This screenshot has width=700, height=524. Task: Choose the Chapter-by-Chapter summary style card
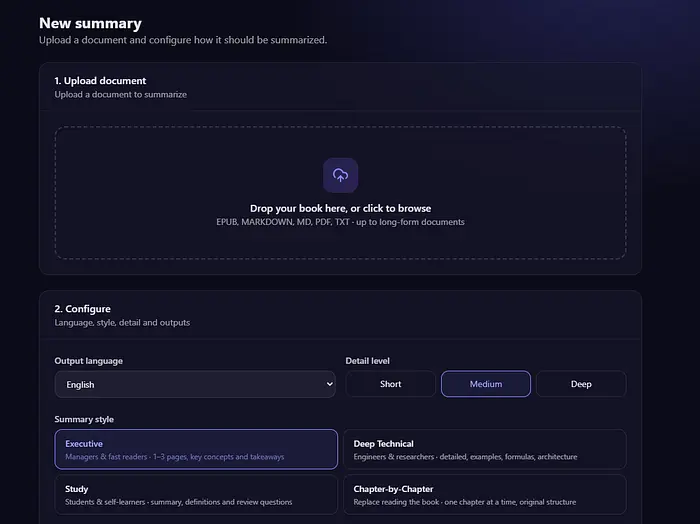(485, 495)
